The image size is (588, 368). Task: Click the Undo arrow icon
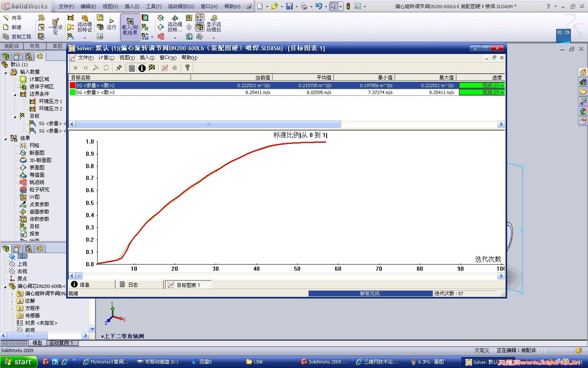319,6
